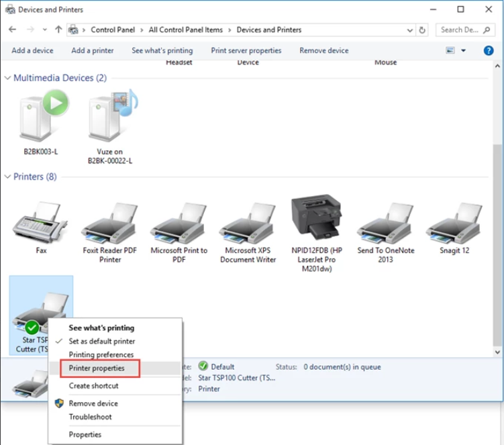Viewport: 504px width, 445px height.
Task: Open Help with the question mark icon
Action: coord(489,50)
